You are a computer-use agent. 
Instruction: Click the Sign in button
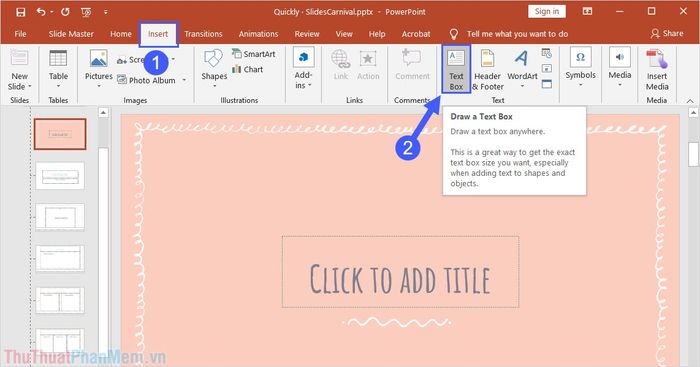(546, 12)
